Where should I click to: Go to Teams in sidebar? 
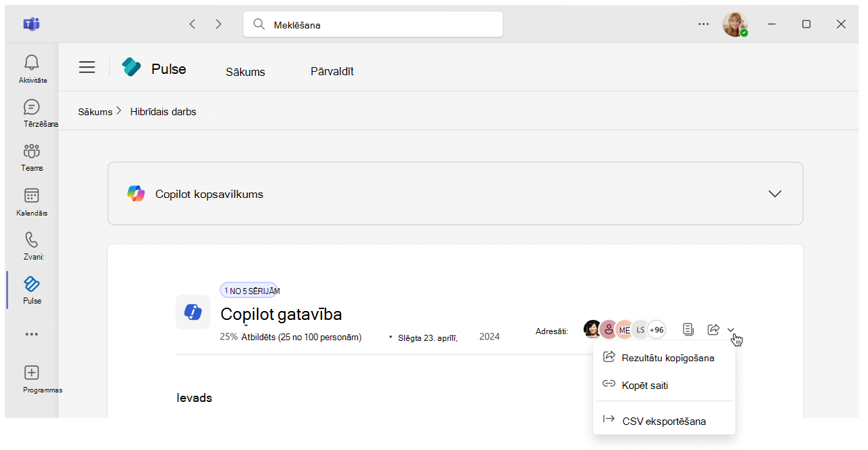tap(31, 151)
